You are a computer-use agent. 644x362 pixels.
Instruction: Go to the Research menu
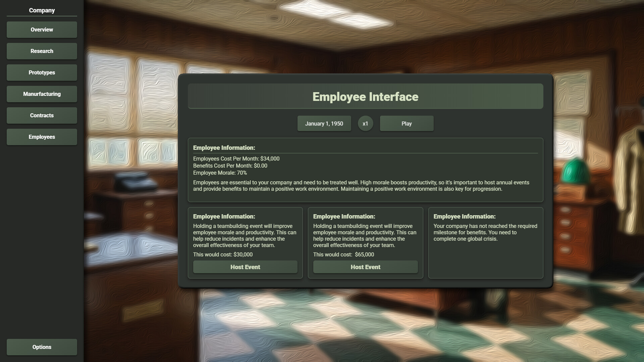click(42, 51)
